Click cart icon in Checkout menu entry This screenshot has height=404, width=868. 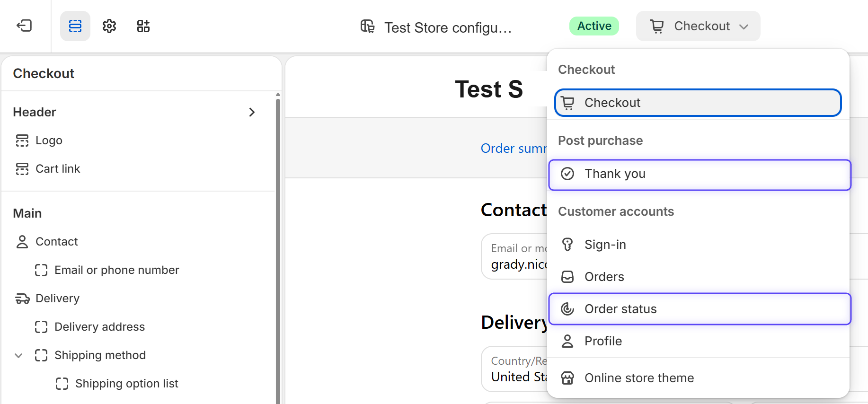567,103
